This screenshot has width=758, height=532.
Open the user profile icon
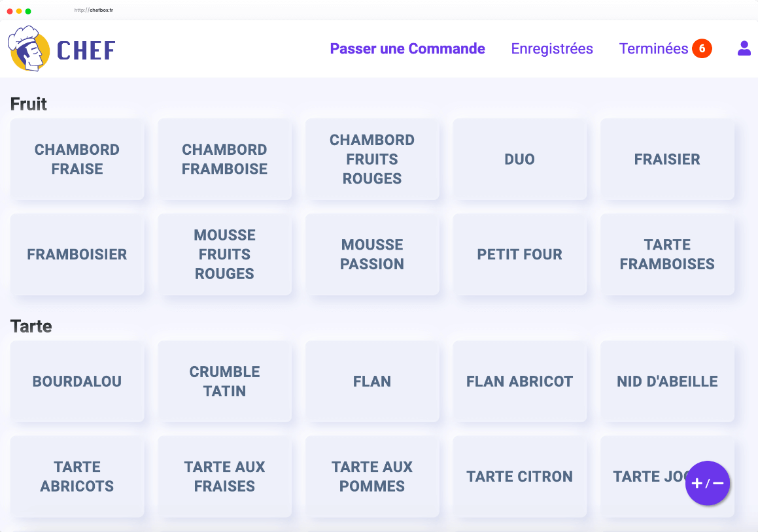744,48
